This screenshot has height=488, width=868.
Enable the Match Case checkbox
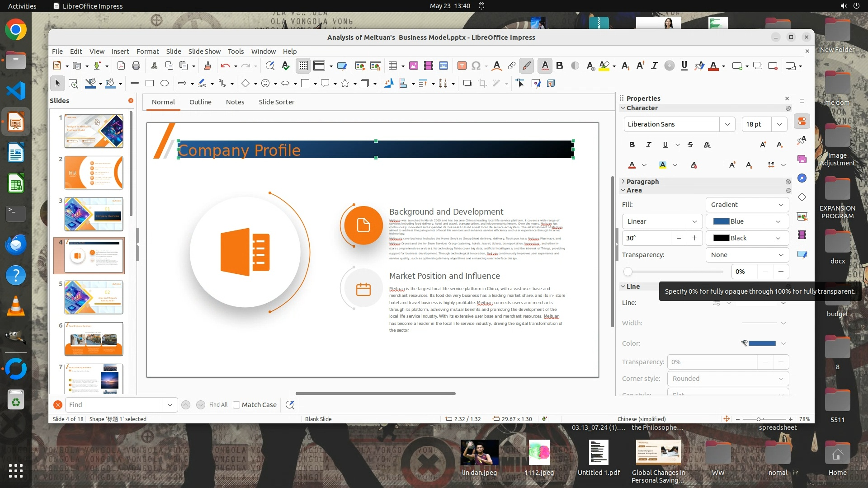236,405
